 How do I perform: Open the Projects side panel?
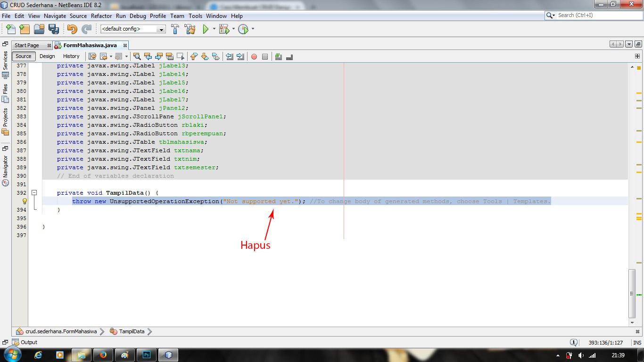click(5, 121)
